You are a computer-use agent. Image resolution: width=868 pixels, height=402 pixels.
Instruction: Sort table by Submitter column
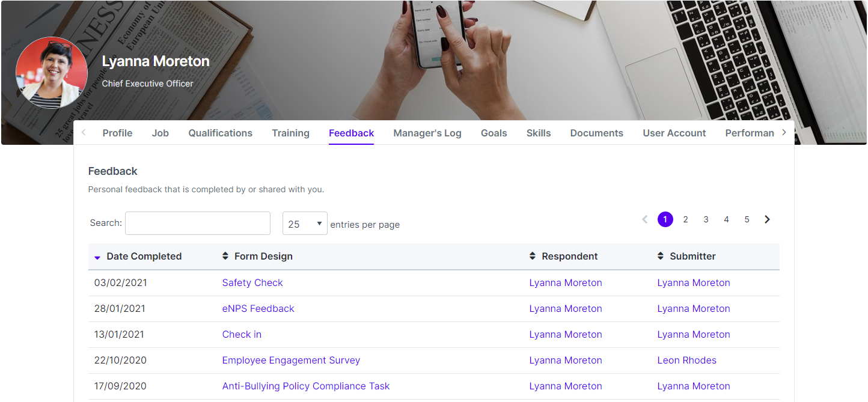(692, 257)
